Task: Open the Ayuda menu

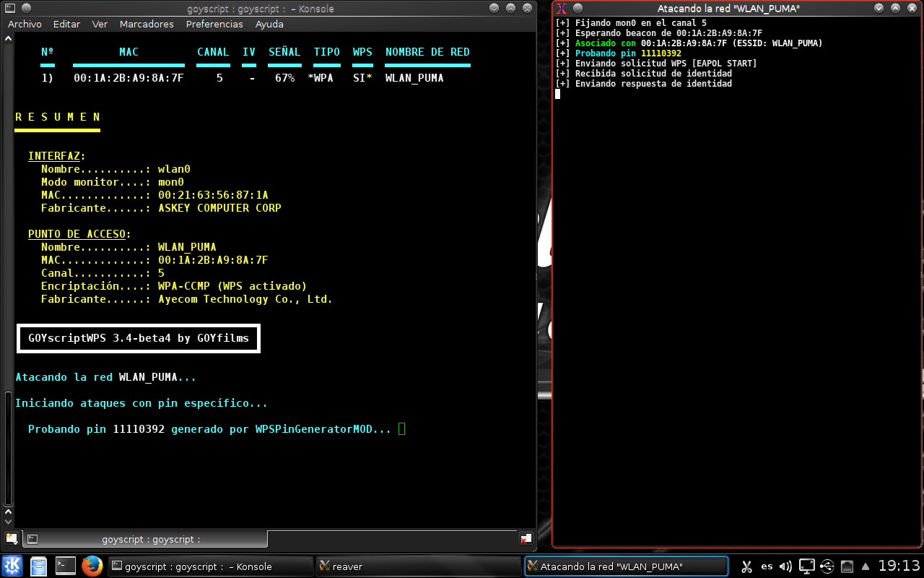Action: point(269,24)
